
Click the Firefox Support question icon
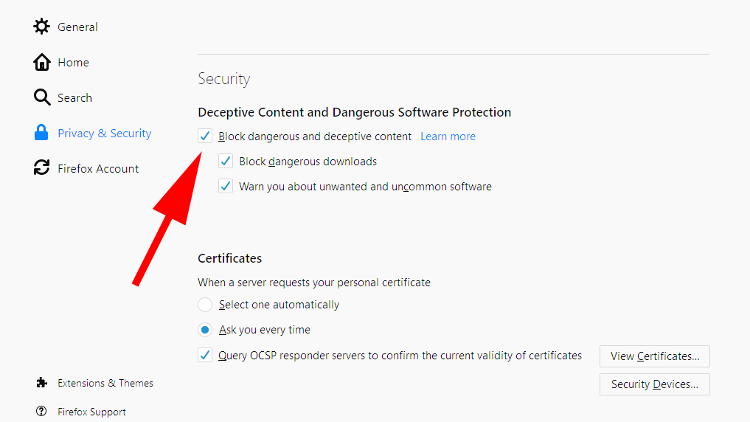42,411
